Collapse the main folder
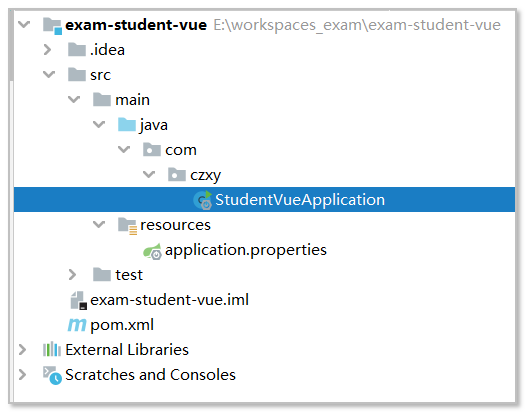 (74, 99)
